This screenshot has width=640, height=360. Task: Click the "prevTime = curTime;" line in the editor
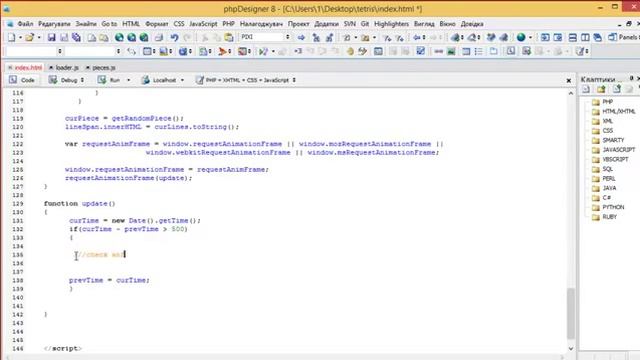pos(109,280)
